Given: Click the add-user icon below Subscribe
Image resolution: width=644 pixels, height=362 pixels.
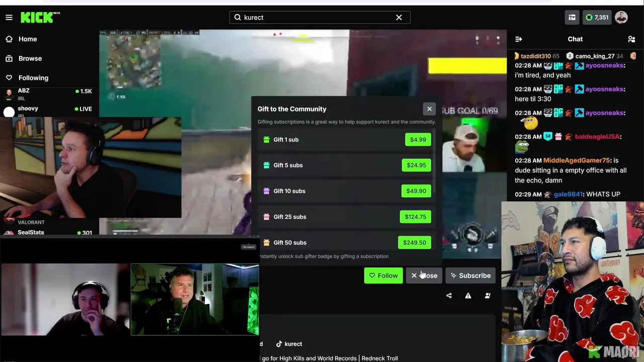Looking at the screenshot, I should [488, 296].
